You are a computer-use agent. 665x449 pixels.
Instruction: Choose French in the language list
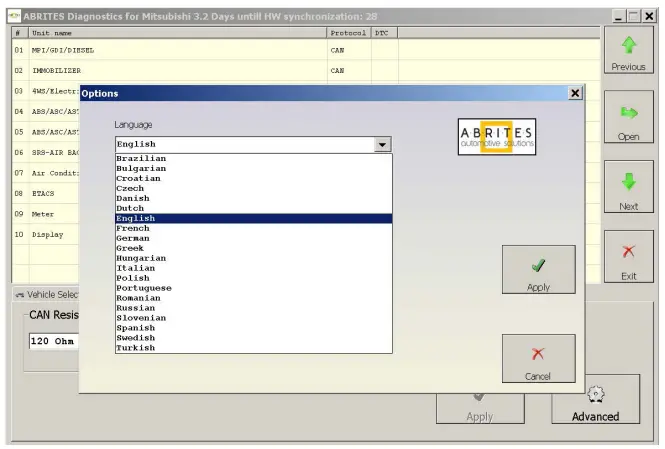coord(254,229)
